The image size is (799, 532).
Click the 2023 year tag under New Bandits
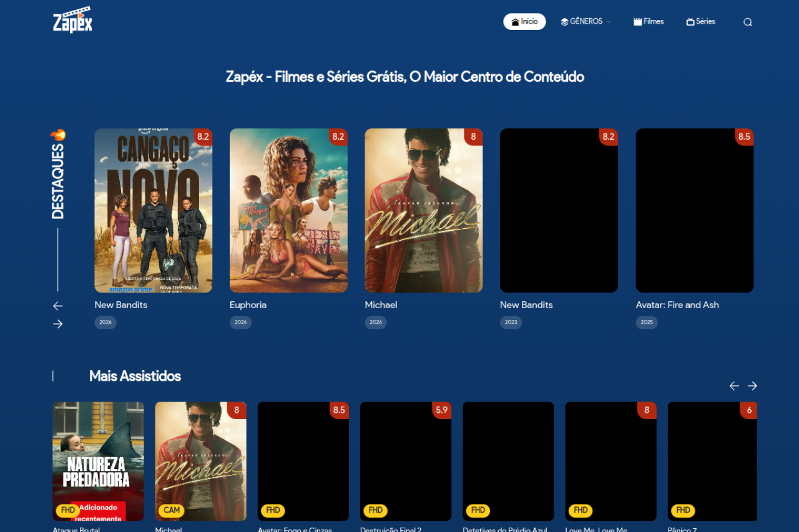click(x=511, y=322)
